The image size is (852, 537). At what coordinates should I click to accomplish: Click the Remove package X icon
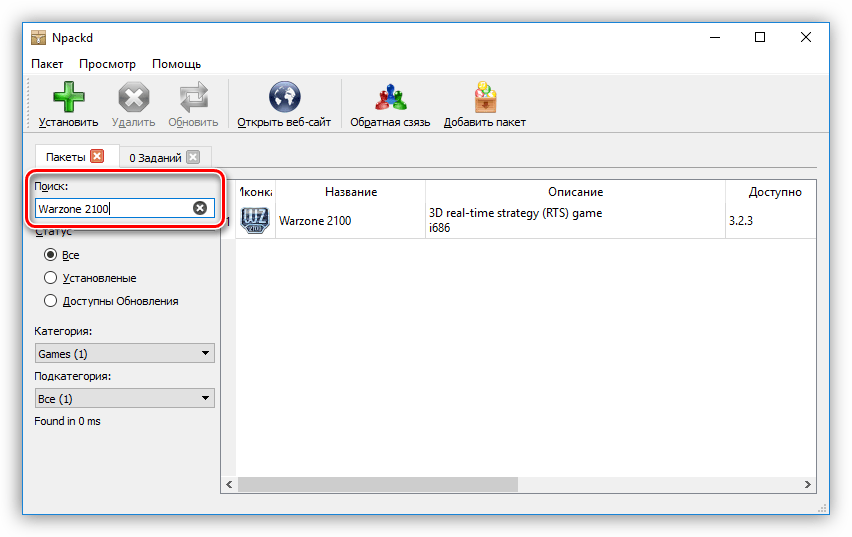coord(133,98)
